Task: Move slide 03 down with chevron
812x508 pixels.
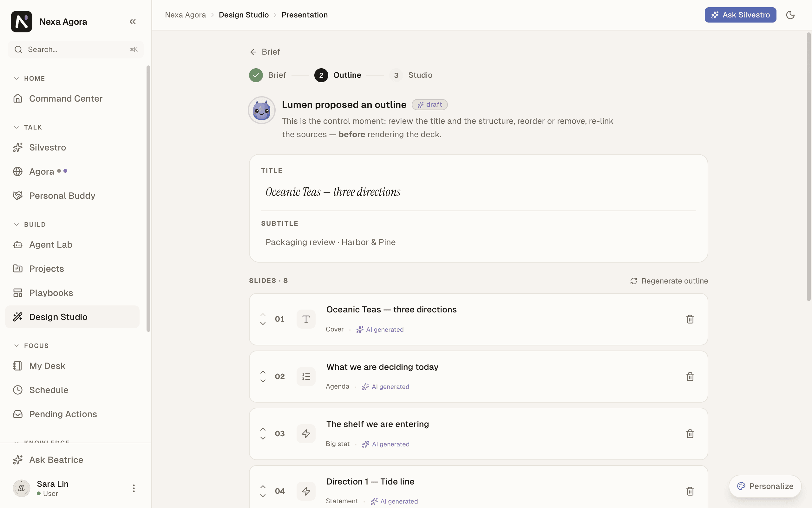Action: click(x=263, y=438)
